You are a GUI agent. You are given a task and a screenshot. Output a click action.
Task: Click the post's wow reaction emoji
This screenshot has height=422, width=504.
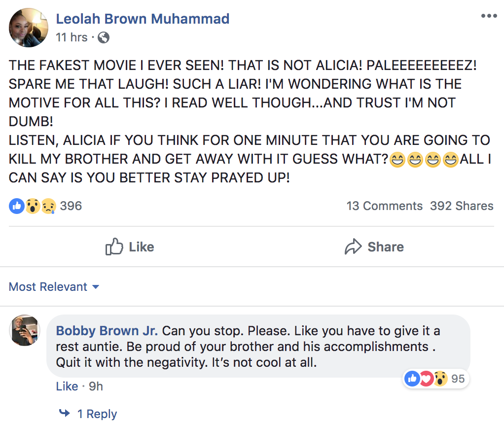32,206
